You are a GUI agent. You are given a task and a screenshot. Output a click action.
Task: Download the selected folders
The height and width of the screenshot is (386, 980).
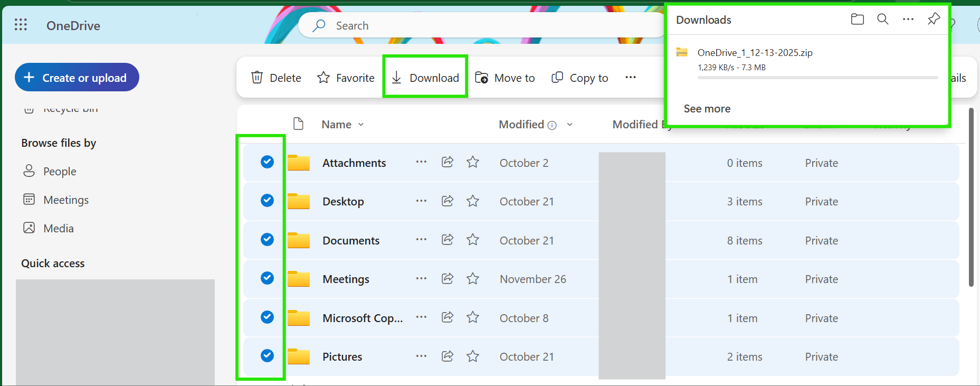[x=425, y=78]
